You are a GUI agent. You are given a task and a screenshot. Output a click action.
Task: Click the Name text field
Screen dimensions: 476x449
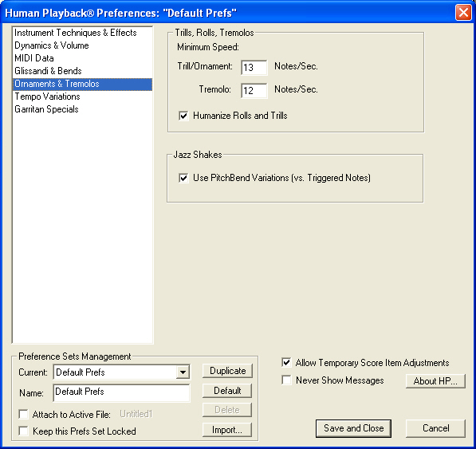coord(122,393)
